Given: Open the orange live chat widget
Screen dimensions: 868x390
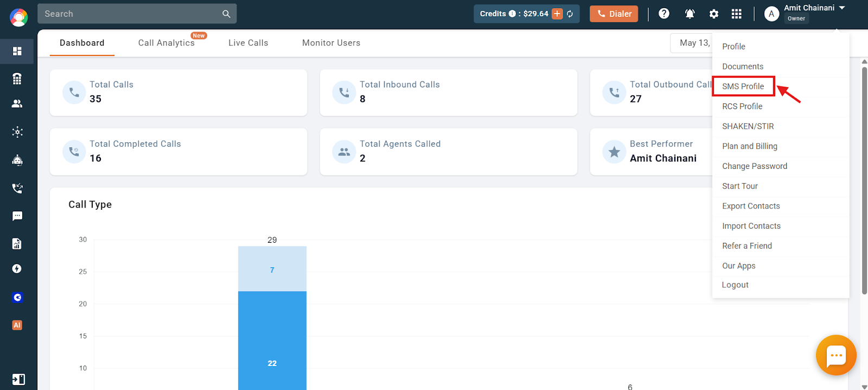Looking at the screenshot, I should pyautogui.click(x=836, y=355).
